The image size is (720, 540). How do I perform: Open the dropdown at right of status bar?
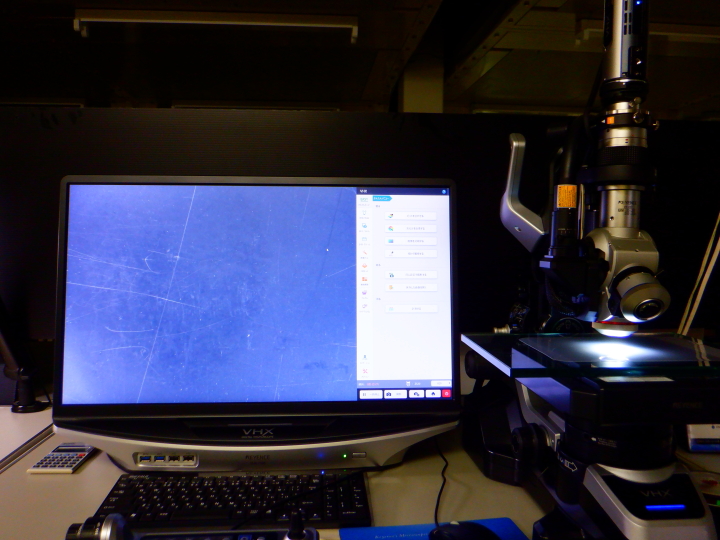[440, 383]
